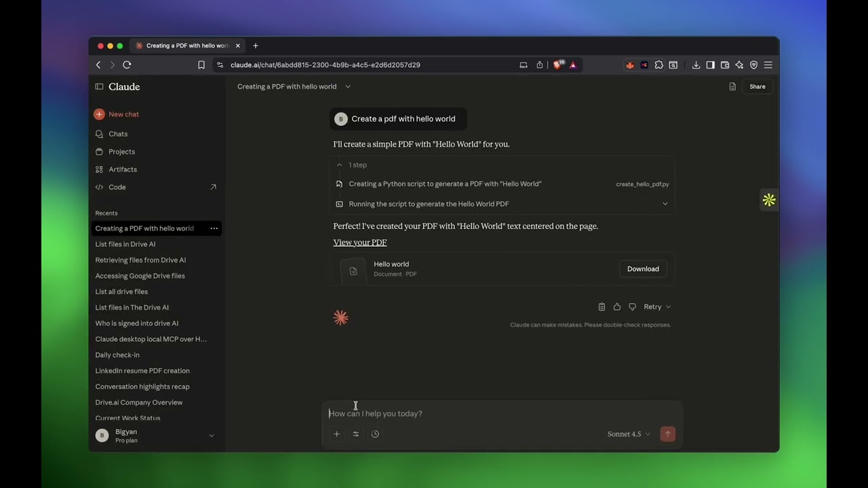Click the share icon in address bar
This screenshot has height=488, width=868.
(x=540, y=65)
